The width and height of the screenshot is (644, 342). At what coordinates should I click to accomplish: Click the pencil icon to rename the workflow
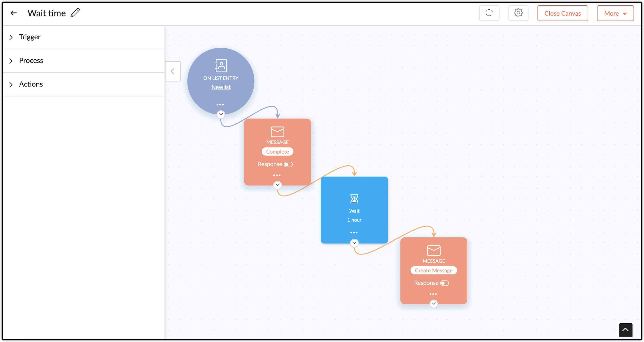tap(75, 13)
